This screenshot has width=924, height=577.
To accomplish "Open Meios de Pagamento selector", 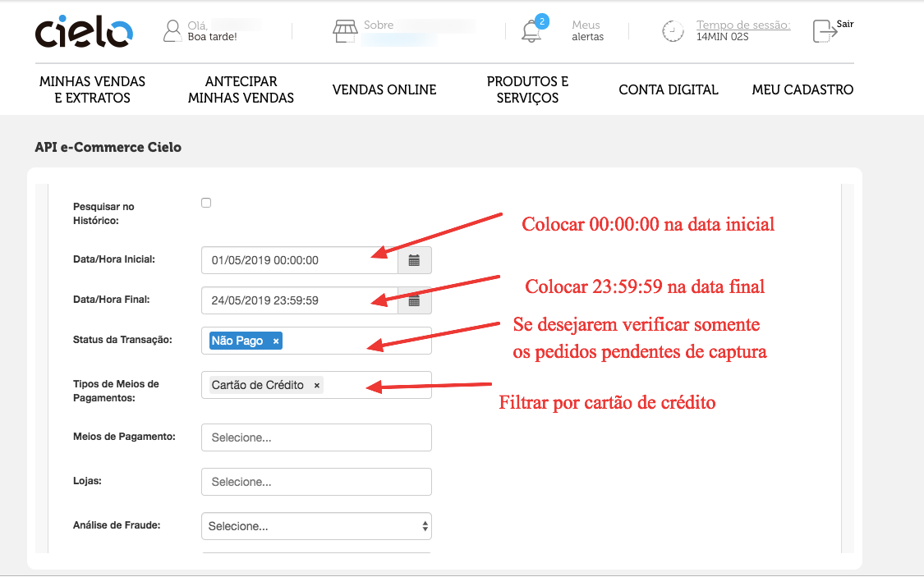I will (316, 437).
